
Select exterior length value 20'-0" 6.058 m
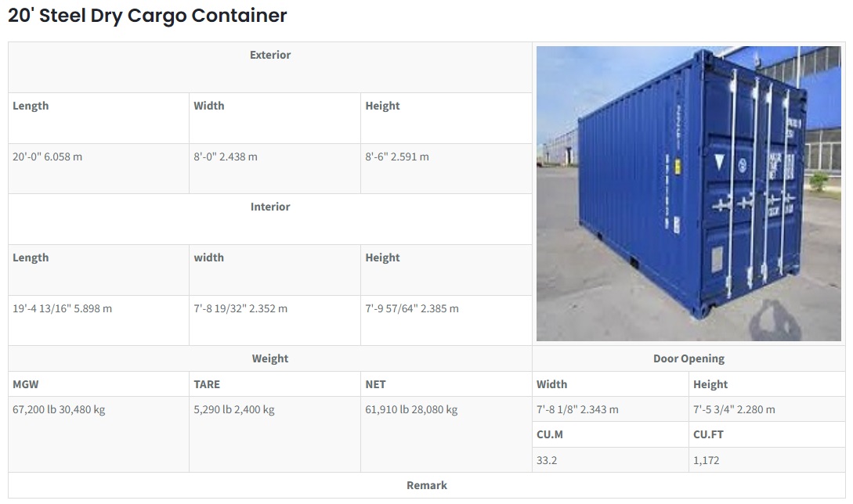47,157
